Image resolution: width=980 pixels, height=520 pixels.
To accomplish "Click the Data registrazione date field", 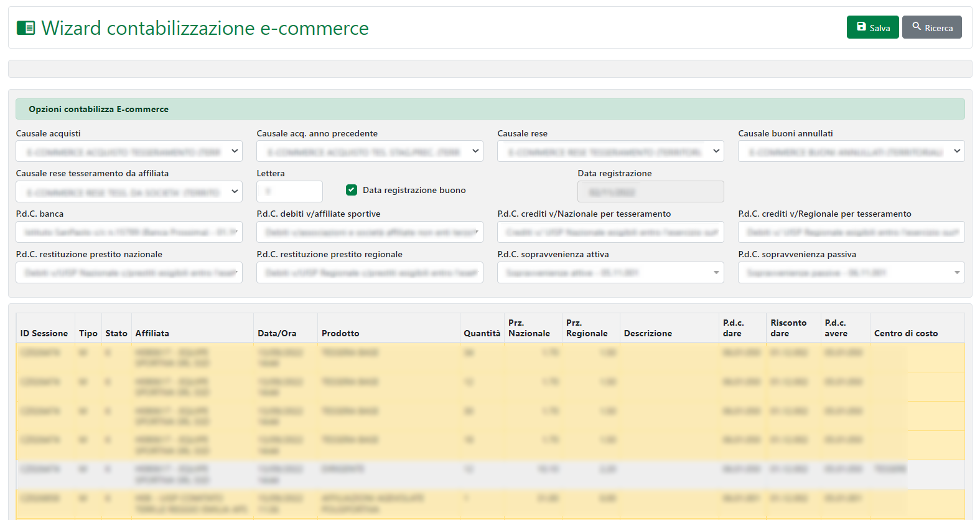I will 650,192.
